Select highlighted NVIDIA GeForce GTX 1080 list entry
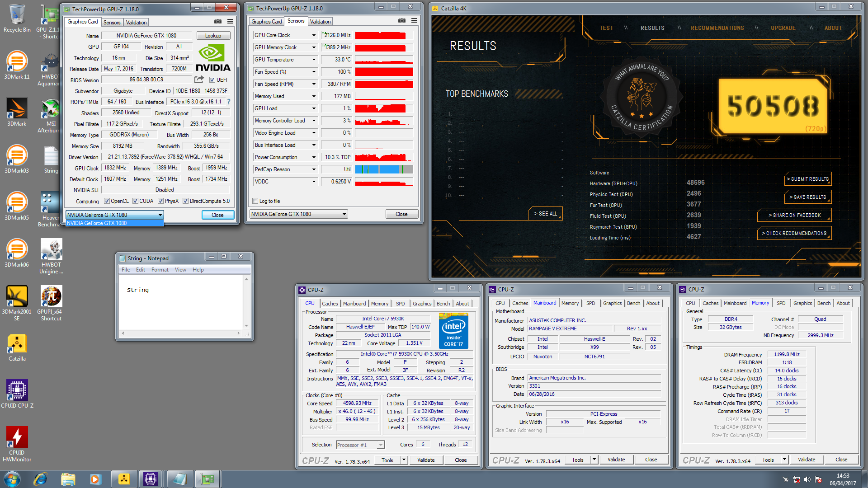This screenshot has height=488, width=868. [x=114, y=223]
